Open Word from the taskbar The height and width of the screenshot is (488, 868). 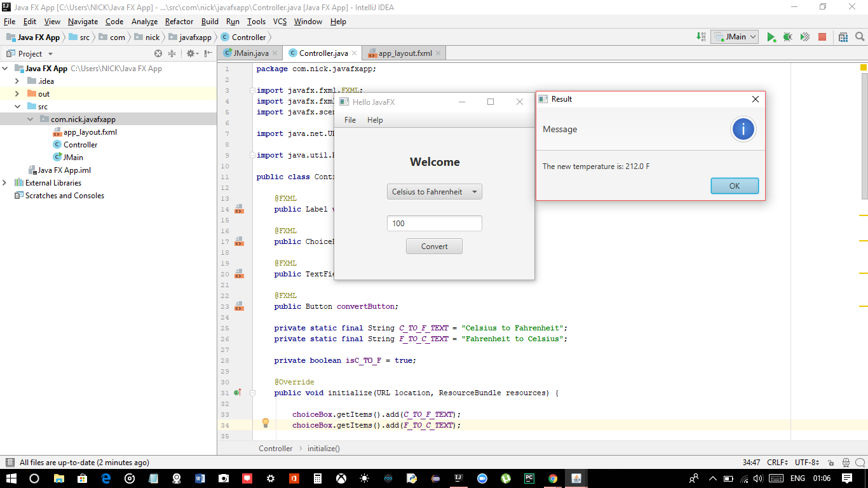click(x=200, y=478)
